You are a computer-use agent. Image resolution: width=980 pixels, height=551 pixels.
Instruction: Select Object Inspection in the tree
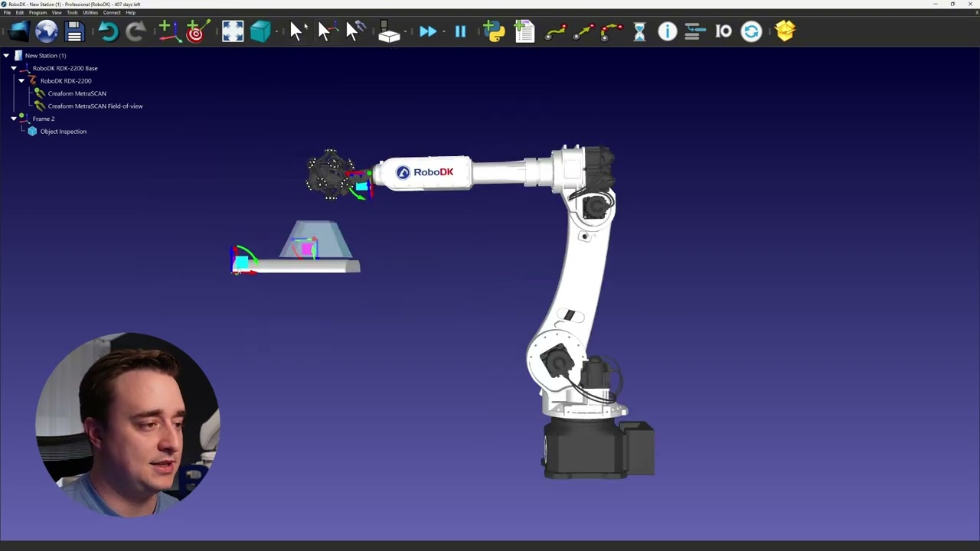point(63,132)
